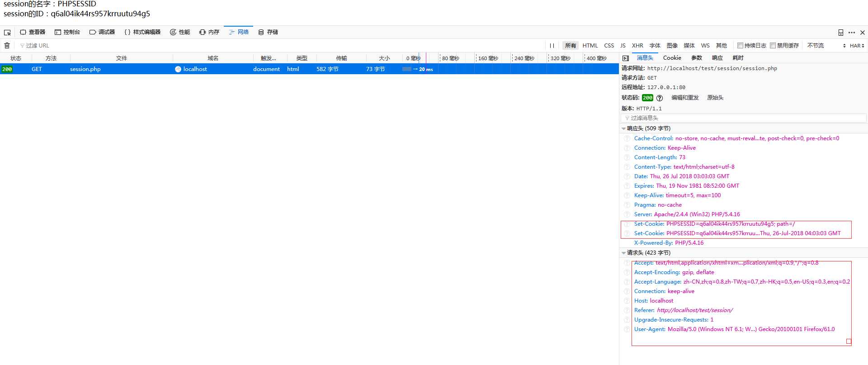
Task: Pause network recording
Action: click(x=552, y=46)
